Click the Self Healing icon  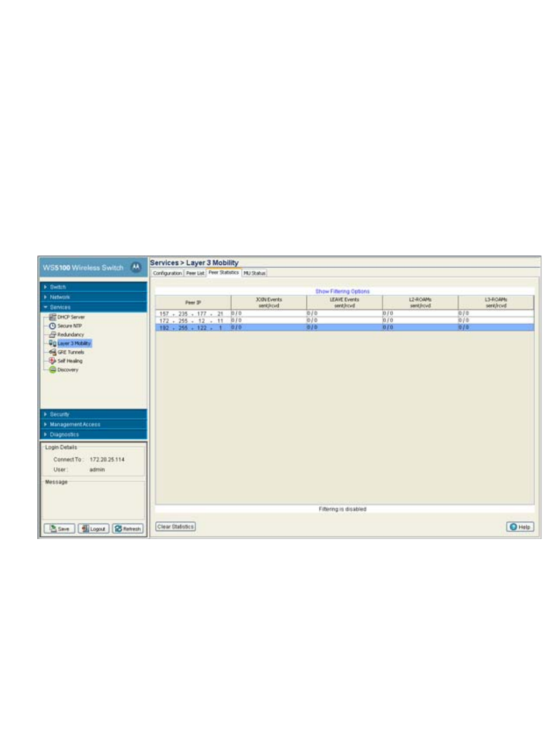coord(52,361)
